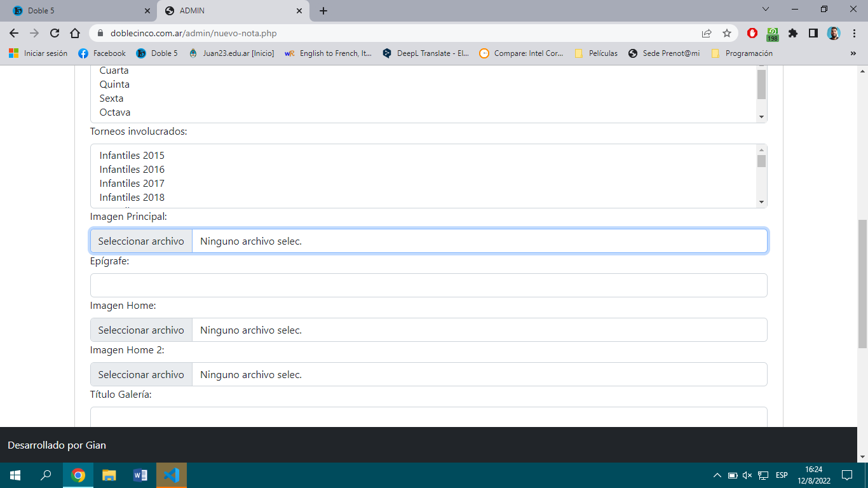Click the browser forward arrow
The width and height of the screenshot is (868, 488).
click(x=34, y=33)
